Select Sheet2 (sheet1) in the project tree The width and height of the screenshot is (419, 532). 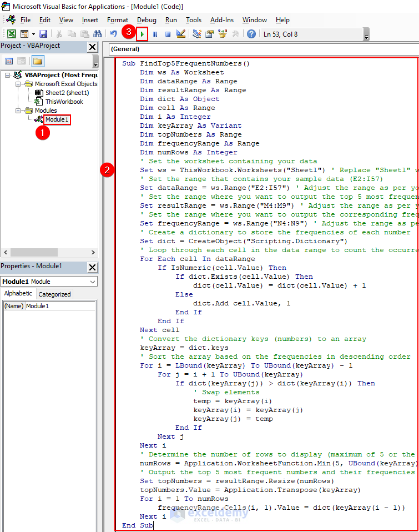pos(67,93)
